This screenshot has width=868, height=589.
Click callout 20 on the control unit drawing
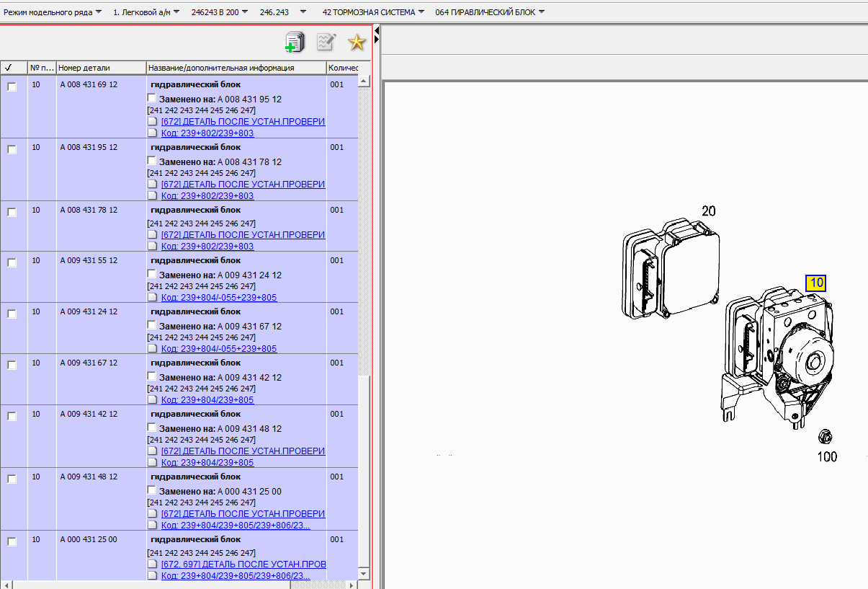[709, 211]
